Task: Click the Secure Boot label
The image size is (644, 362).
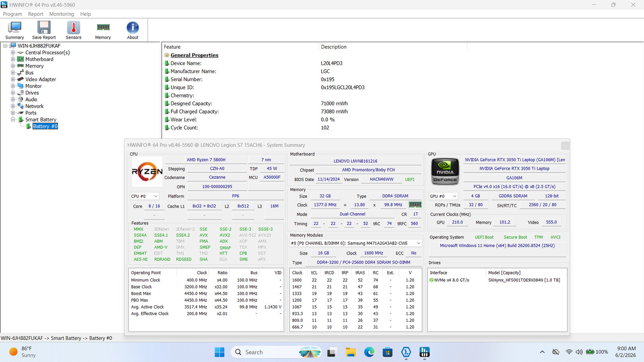Action: click(x=515, y=237)
